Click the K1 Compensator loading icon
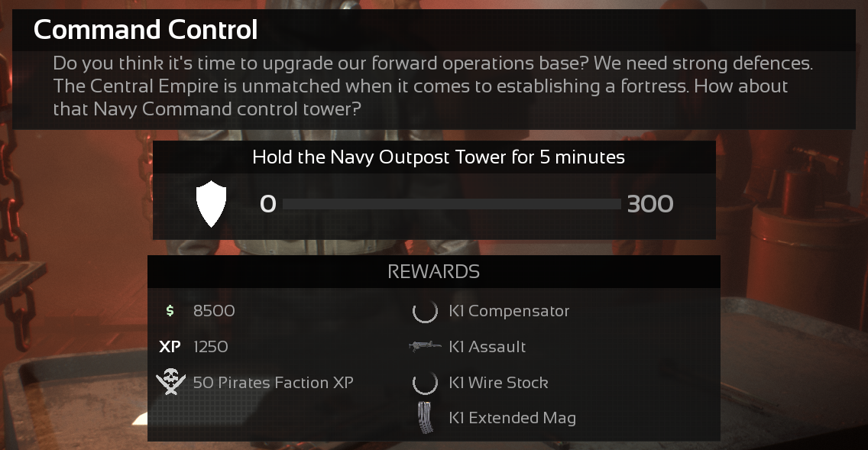This screenshot has height=450, width=868. 425,311
